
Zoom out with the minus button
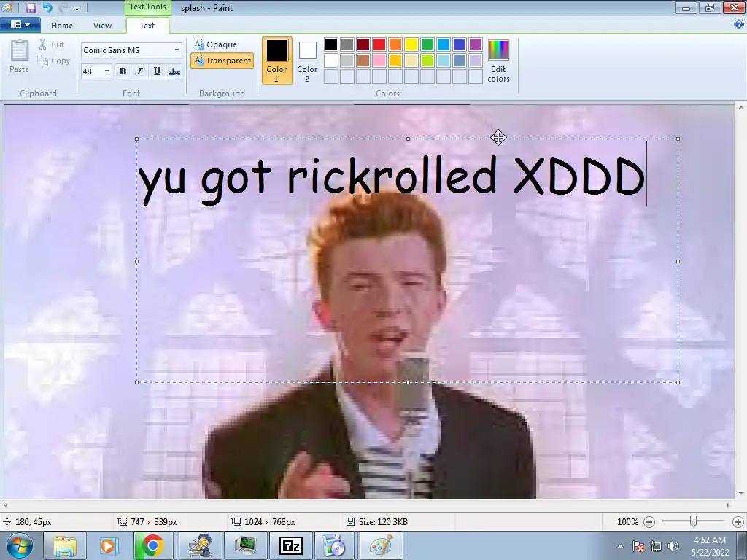pos(649,522)
